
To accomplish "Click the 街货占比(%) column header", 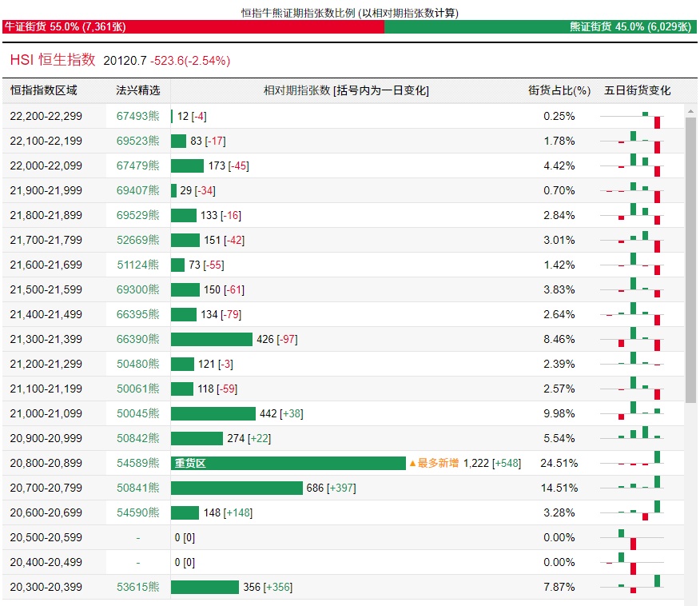I will click(x=559, y=90).
